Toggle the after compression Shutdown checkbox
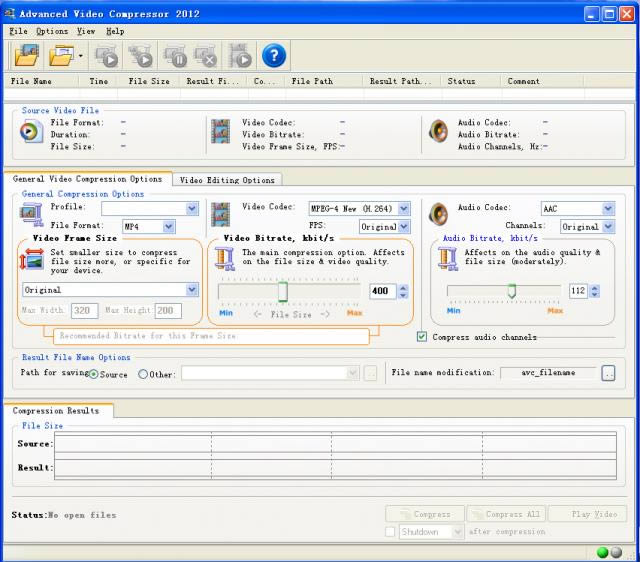The height and width of the screenshot is (562, 640). pyautogui.click(x=390, y=532)
